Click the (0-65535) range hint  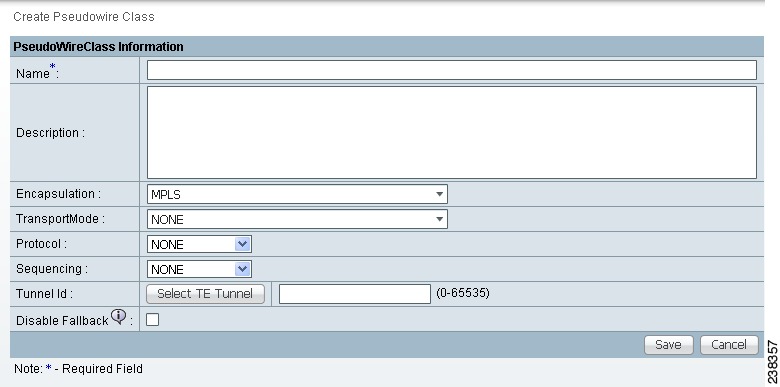coord(463,293)
